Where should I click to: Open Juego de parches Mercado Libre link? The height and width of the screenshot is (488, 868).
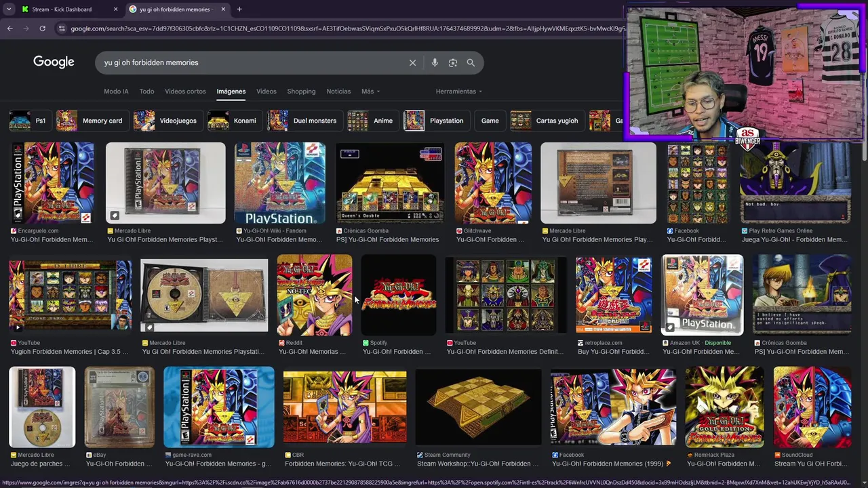41,464
